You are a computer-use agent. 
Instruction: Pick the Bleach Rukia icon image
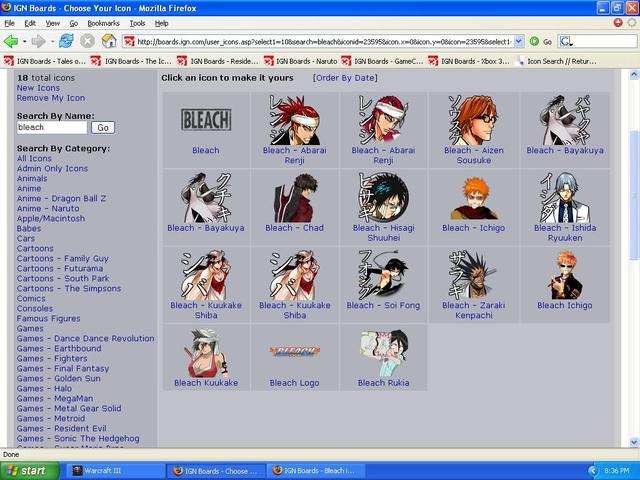click(383, 353)
